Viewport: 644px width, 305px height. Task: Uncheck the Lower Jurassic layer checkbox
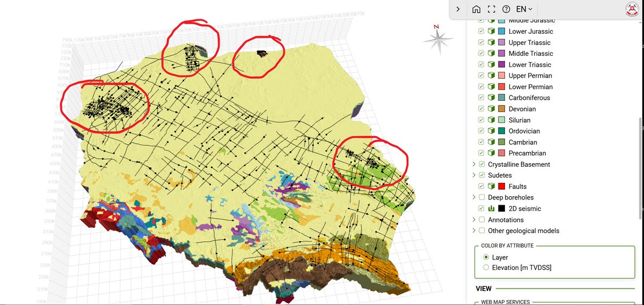click(x=481, y=32)
